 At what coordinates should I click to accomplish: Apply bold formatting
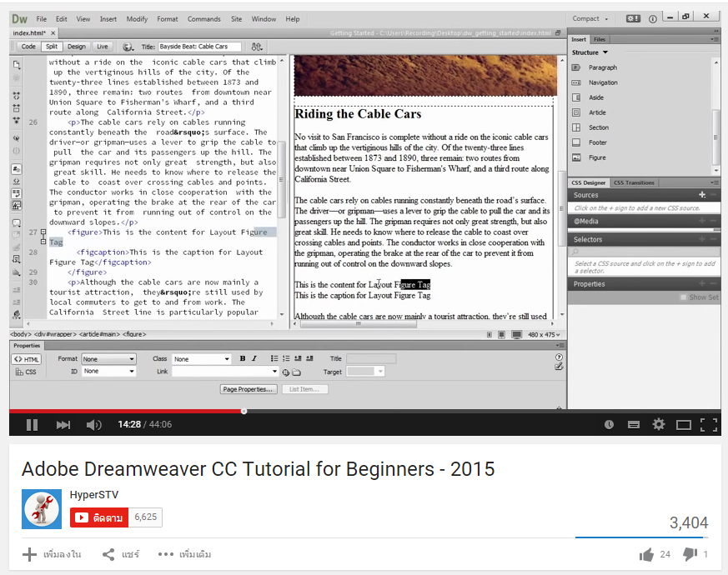tap(243, 358)
